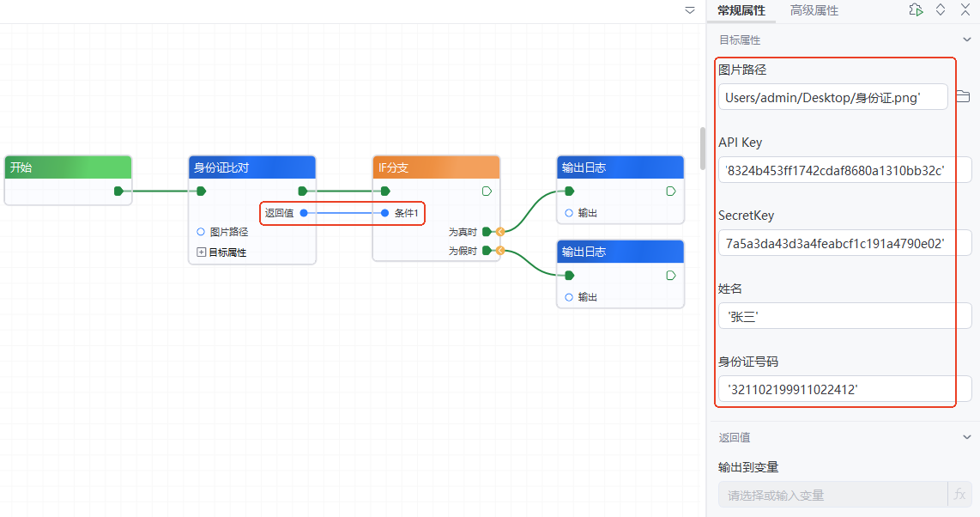Screen dimensions: 980x517
Task: Click the output port of the 开始 node
Action: (x=118, y=191)
